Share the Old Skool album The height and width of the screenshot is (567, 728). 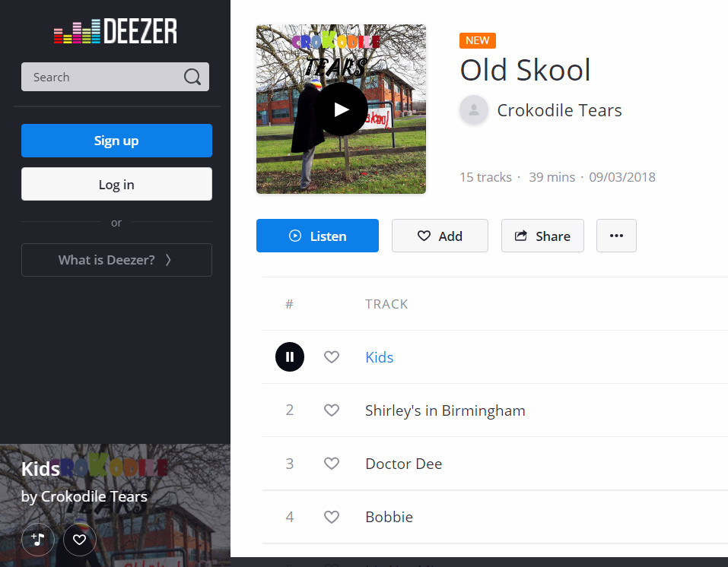click(x=542, y=236)
